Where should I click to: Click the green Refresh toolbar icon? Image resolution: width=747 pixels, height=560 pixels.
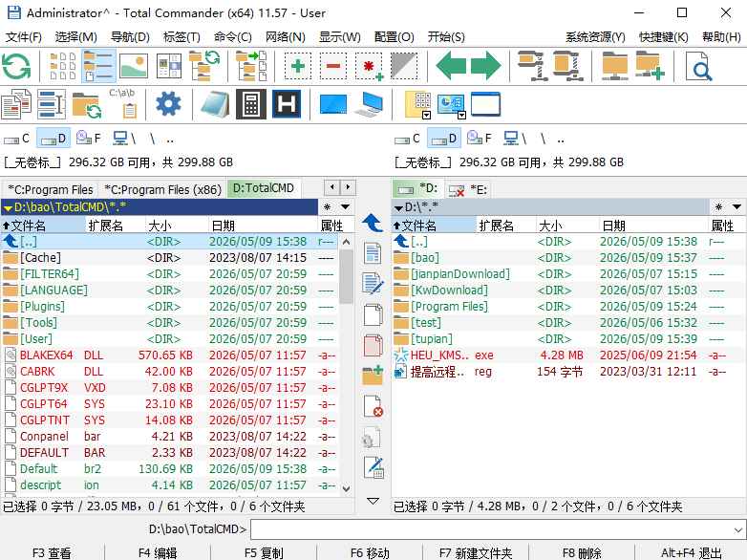(x=16, y=66)
